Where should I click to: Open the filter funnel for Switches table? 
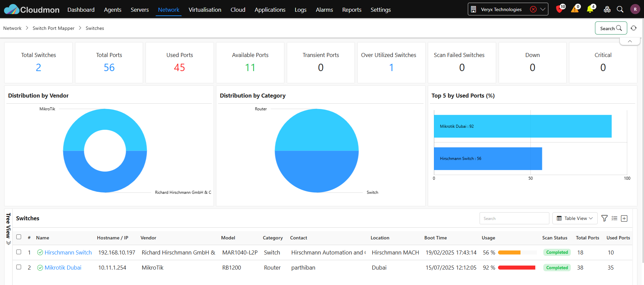[604, 218]
